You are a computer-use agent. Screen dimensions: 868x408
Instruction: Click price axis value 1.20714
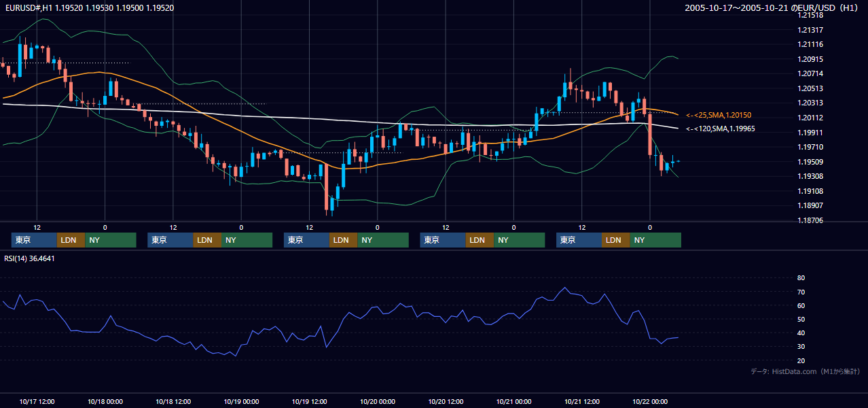coord(811,73)
